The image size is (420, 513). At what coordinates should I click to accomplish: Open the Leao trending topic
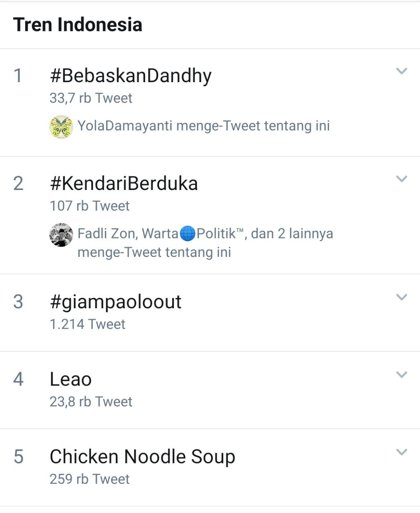(x=71, y=379)
